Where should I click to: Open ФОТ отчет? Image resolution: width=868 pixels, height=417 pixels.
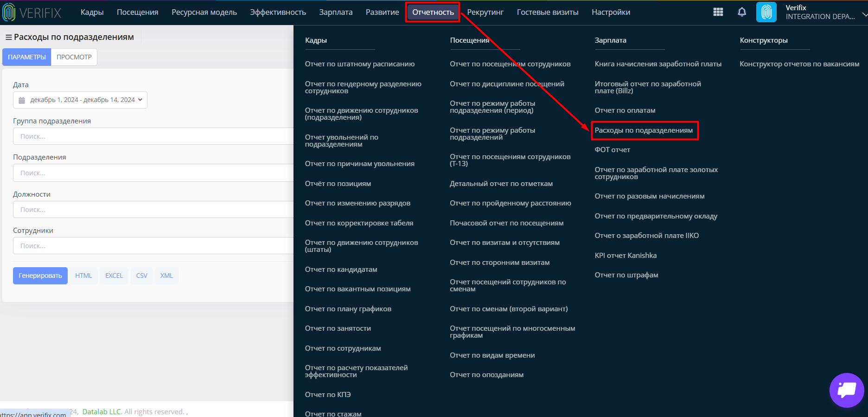tap(613, 150)
